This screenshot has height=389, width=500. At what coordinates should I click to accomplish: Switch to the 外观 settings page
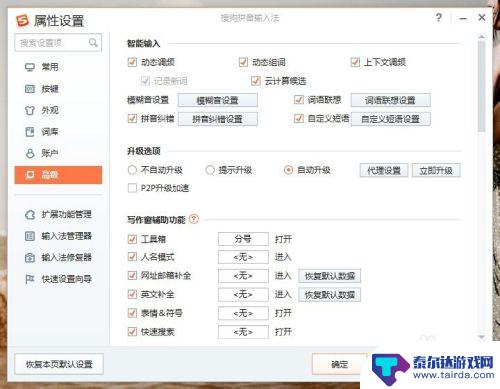pyautogui.click(x=58, y=110)
